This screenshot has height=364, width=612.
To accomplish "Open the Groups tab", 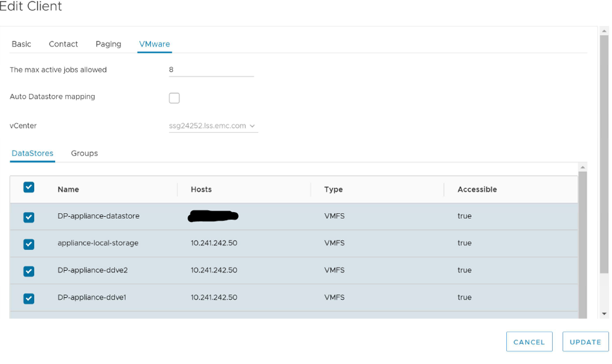I will [84, 153].
